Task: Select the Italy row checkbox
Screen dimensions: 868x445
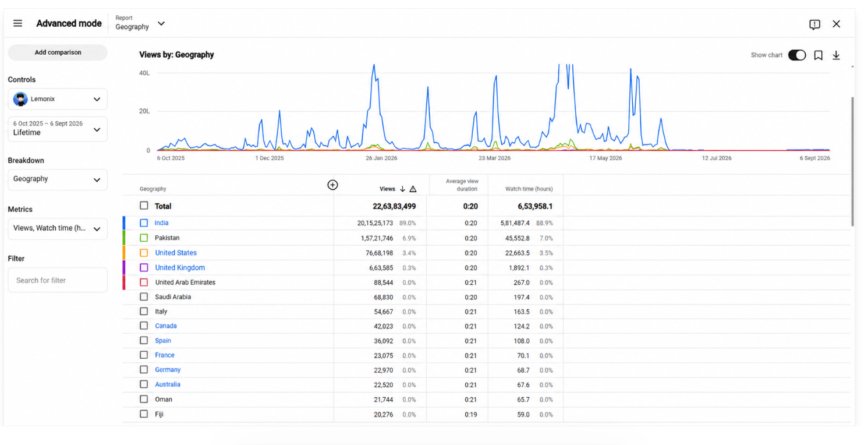Action: point(144,311)
